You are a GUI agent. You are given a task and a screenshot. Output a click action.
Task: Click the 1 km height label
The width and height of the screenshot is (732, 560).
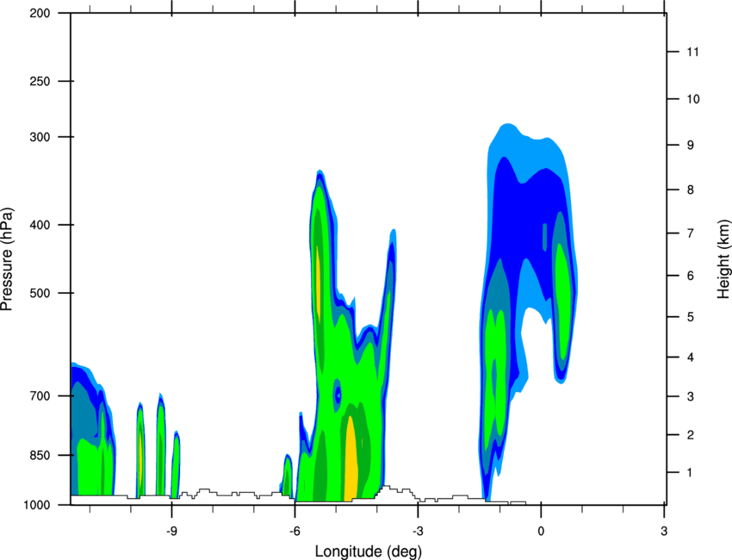(x=690, y=473)
